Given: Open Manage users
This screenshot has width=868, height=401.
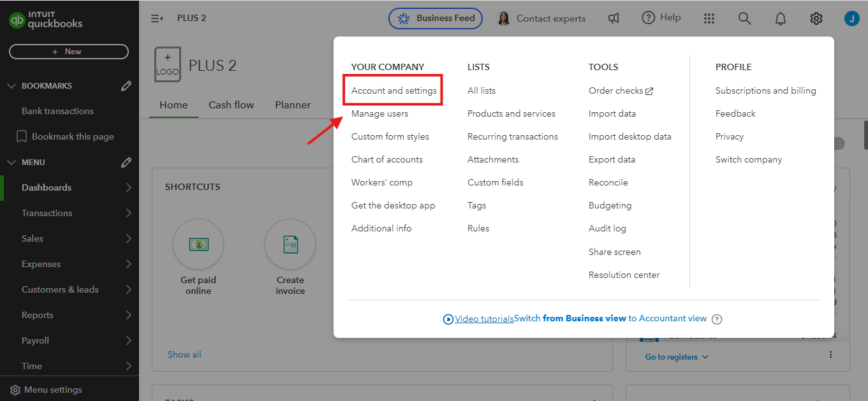Looking at the screenshot, I should pyautogui.click(x=379, y=113).
